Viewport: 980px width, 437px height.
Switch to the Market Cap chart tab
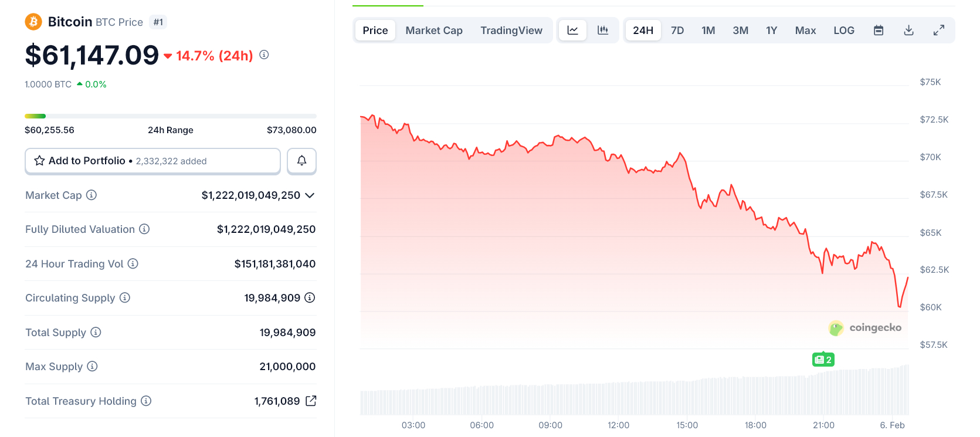point(434,30)
